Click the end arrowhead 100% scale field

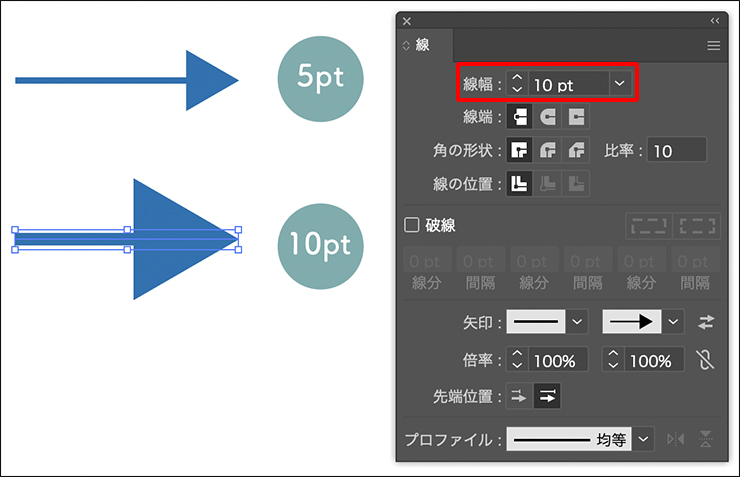click(654, 360)
